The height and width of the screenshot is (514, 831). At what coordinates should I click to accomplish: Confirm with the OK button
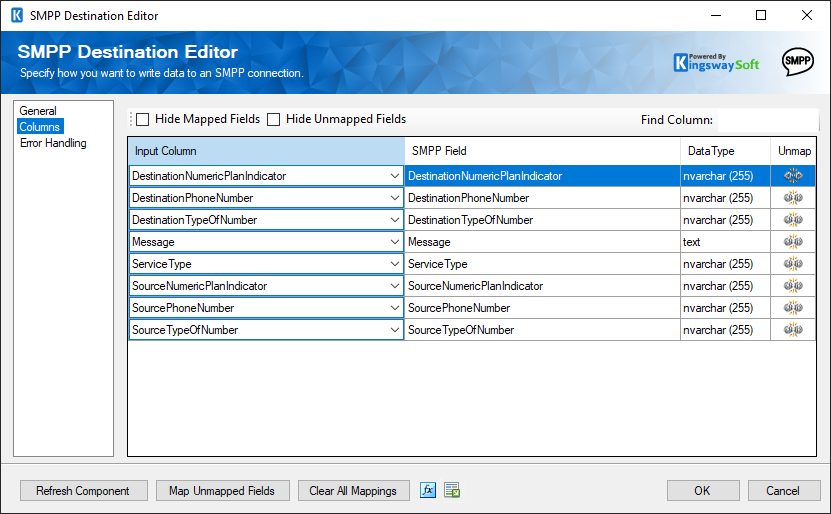pos(703,491)
